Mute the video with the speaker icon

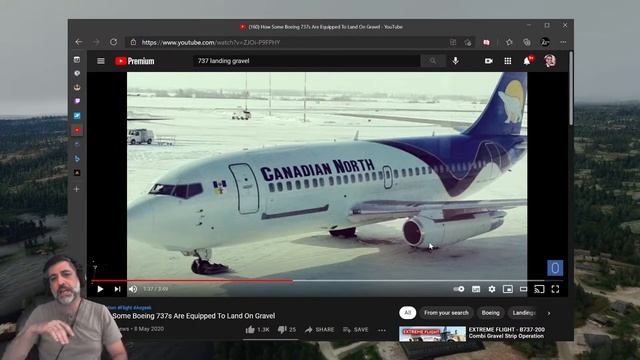[x=133, y=289]
